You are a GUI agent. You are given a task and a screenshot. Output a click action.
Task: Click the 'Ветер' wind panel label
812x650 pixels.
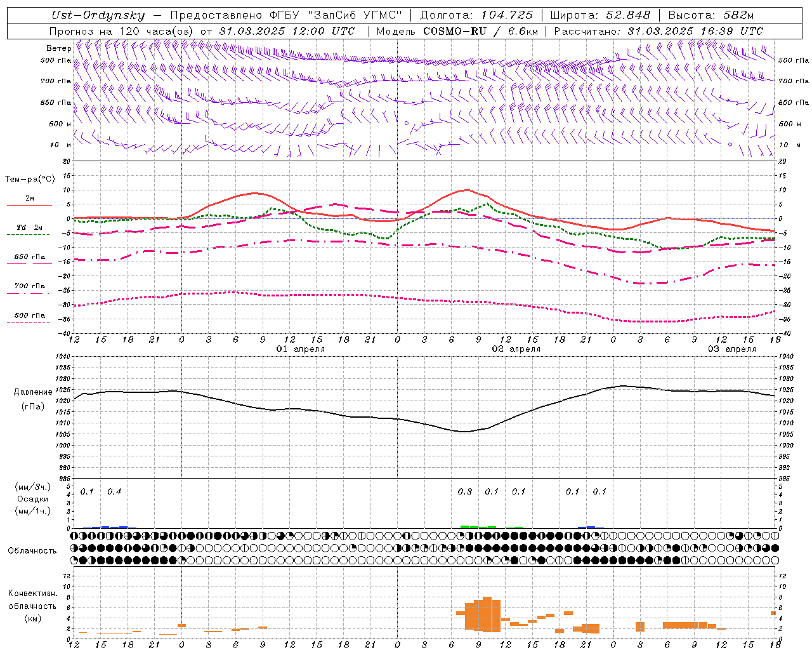pos(58,48)
